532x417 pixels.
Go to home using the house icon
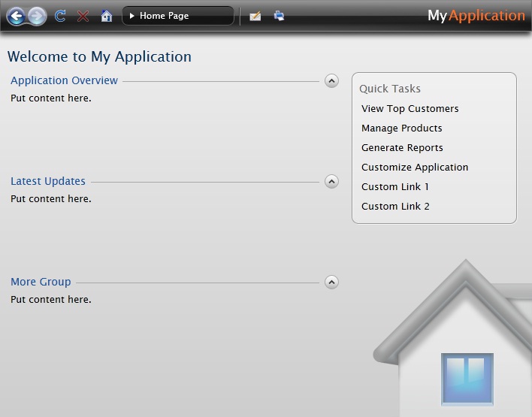pyautogui.click(x=106, y=16)
